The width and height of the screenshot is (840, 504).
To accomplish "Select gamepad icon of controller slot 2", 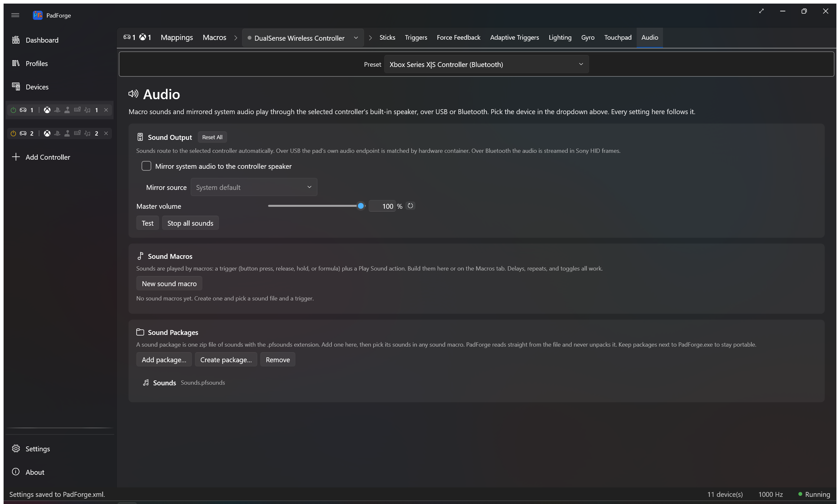I will (x=23, y=133).
